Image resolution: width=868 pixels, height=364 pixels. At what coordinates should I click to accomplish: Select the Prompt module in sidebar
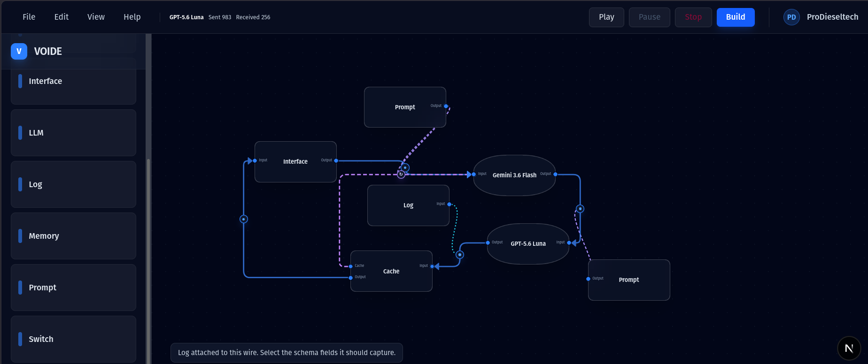pyautogui.click(x=73, y=288)
